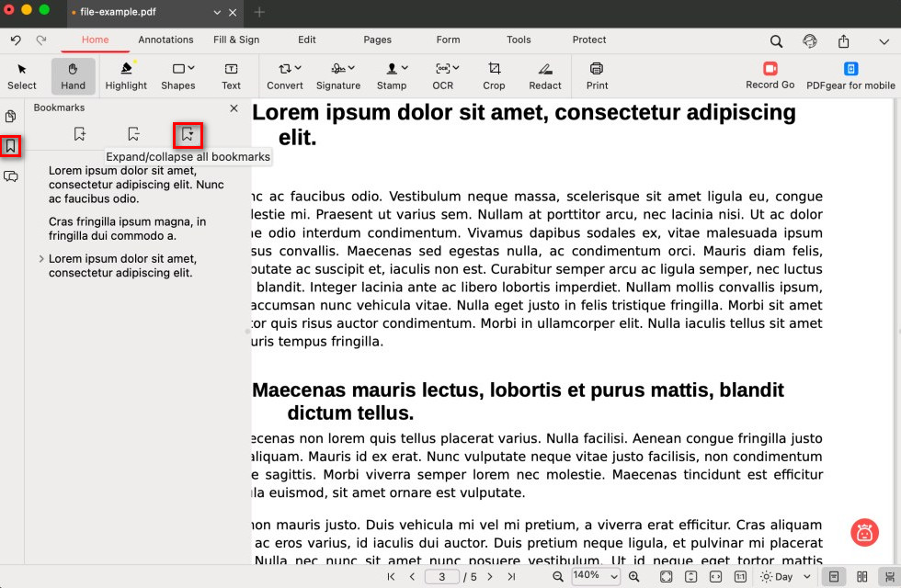901x588 pixels.
Task: Go to the next page arrow
Action: point(490,577)
